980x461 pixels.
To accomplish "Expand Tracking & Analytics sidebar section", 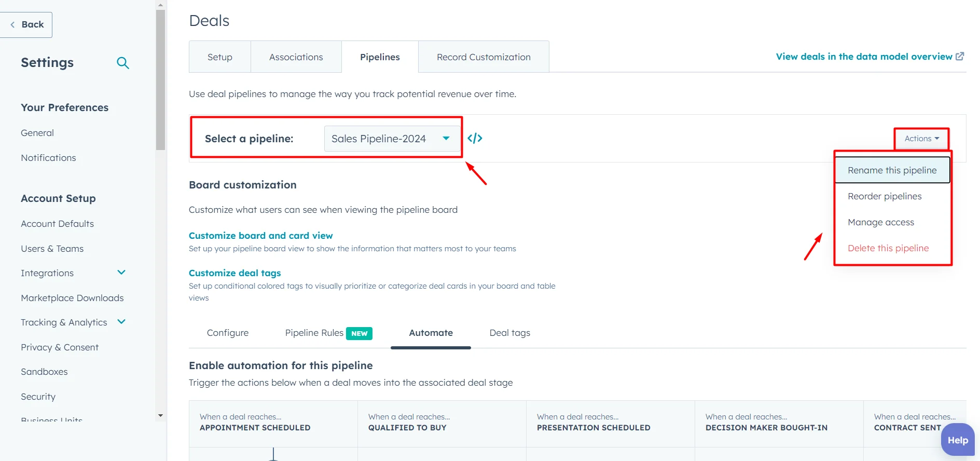I will click(x=121, y=322).
